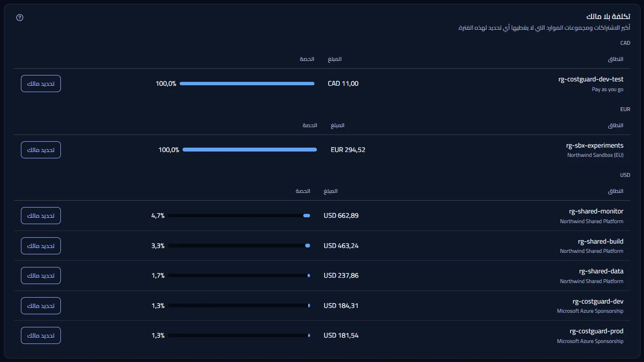The height and width of the screenshot is (362, 644).
Task: Click the 1,7% share value
Action: click(158, 276)
